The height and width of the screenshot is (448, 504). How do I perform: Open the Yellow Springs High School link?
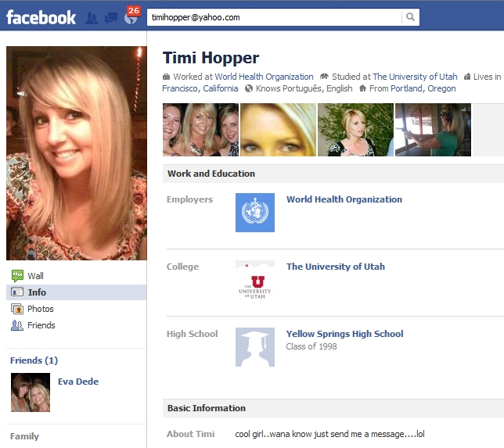point(344,334)
